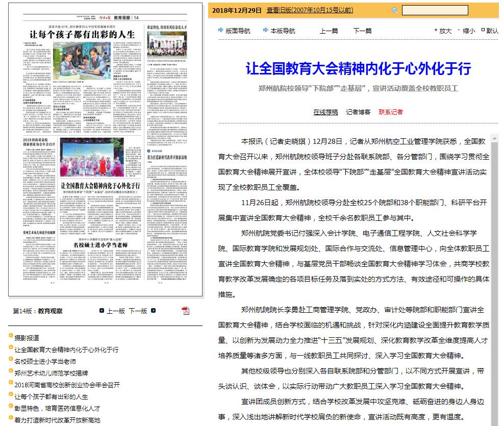Click the bullet icon beside 让全国教育大会精神内化于心外化于行
The image size is (504, 426).
[x=11, y=347]
